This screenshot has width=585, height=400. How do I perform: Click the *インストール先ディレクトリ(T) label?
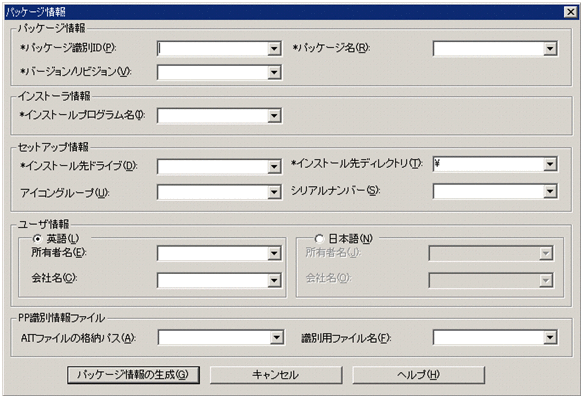pyautogui.click(x=357, y=163)
